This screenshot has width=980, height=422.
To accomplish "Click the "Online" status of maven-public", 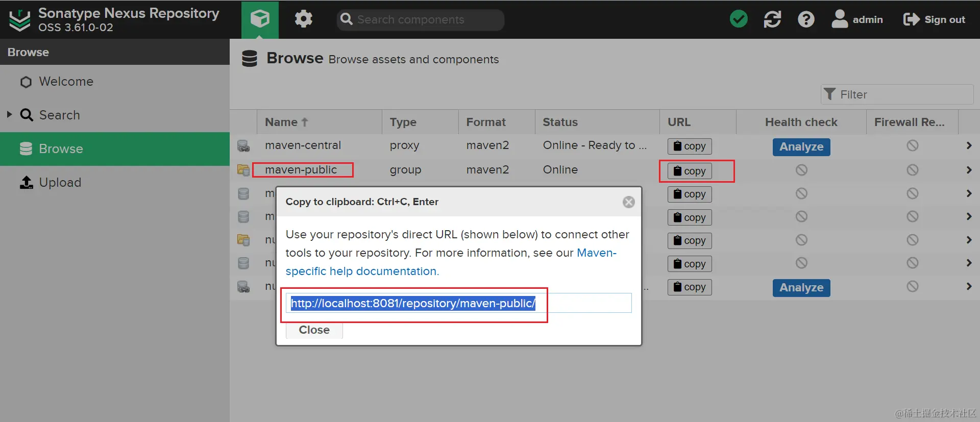I will [x=560, y=170].
